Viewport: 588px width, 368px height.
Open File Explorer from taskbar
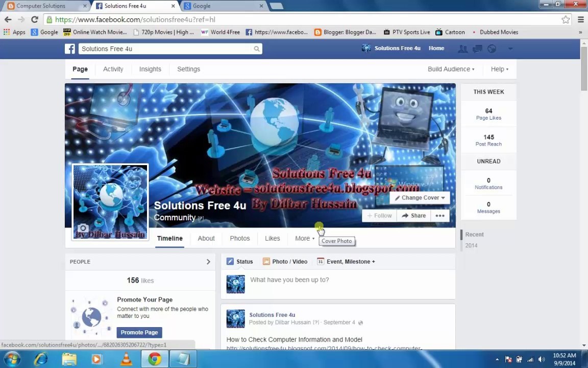click(69, 359)
